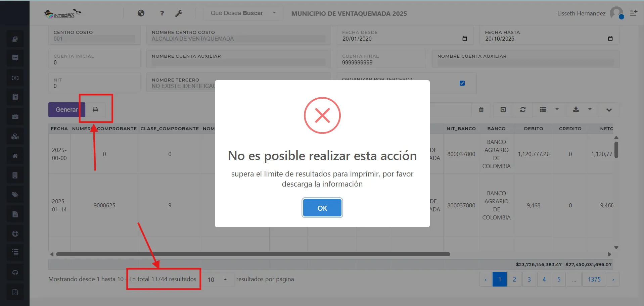Screen dimensions: 644x306
Task: Open the chat messages icon in sidebar
Action: pos(15,57)
